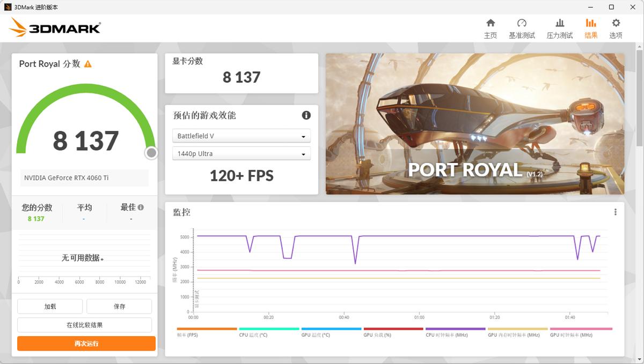Switch to the 结果 tab
The height and width of the screenshot is (364, 644).
pos(591,28)
